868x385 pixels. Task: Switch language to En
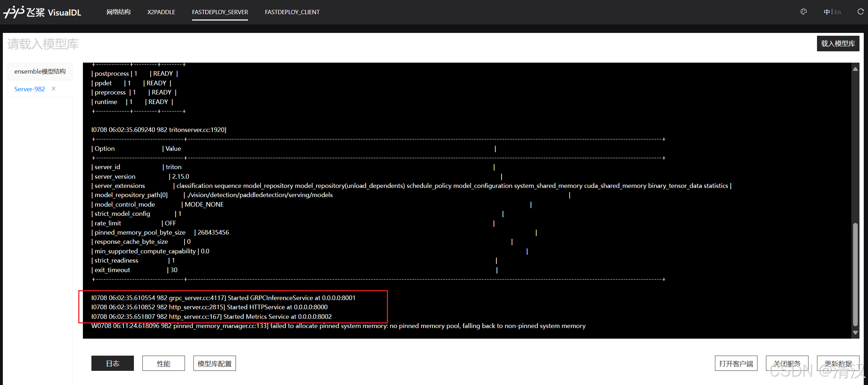point(838,12)
